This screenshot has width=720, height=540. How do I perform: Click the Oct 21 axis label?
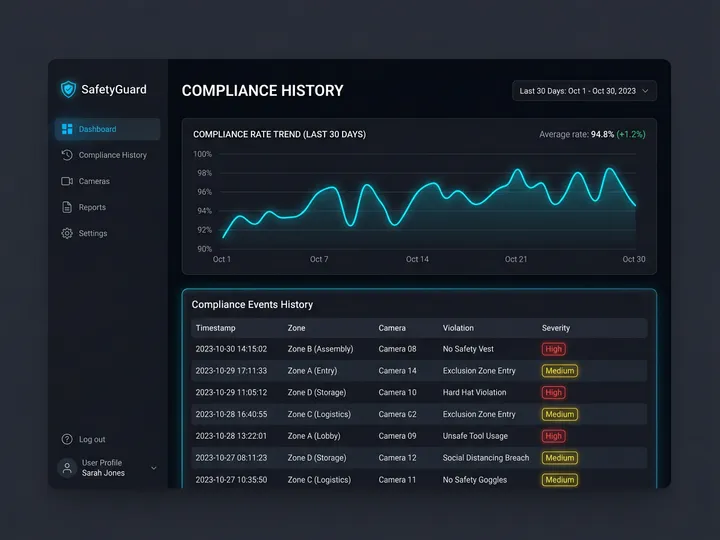point(516,259)
